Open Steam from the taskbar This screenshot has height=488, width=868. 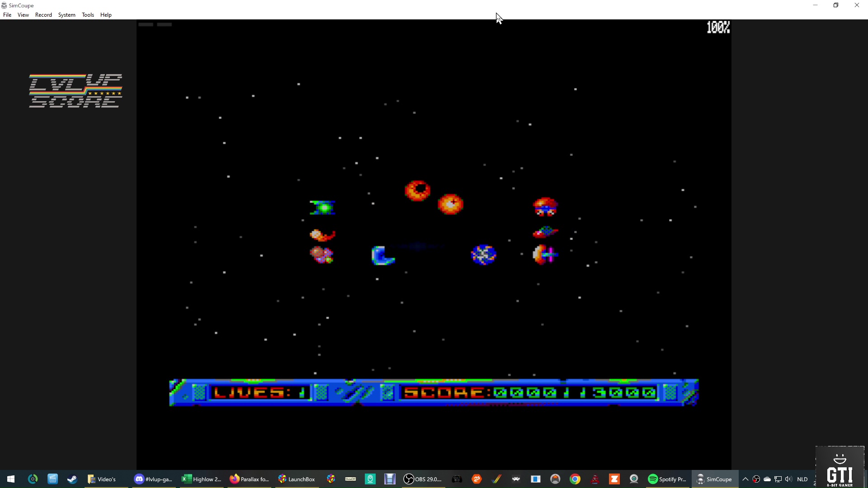click(72, 479)
